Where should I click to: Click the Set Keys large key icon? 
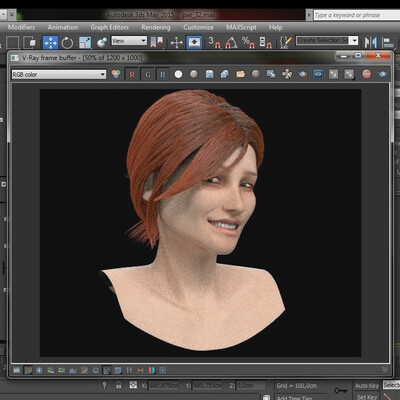pyautogui.click(x=340, y=390)
